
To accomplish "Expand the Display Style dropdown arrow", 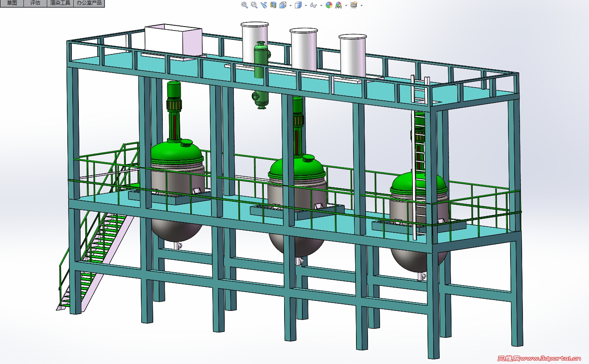I will click(x=306, y=5).
